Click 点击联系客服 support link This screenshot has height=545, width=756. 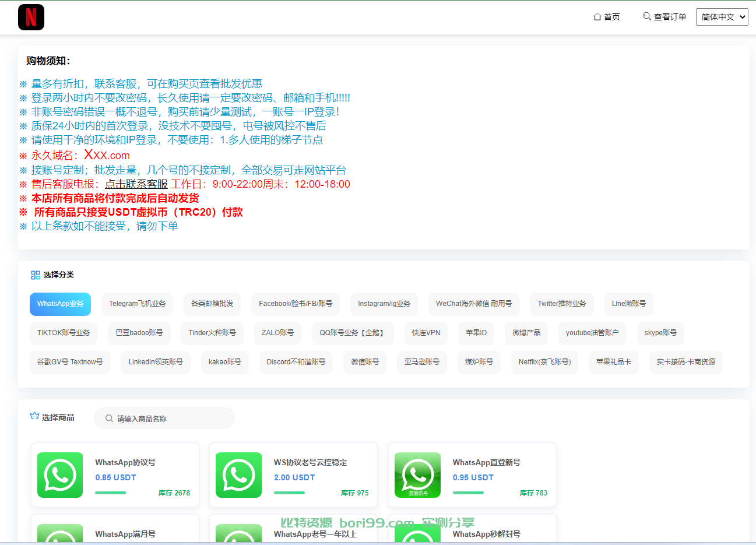[136, 184]
